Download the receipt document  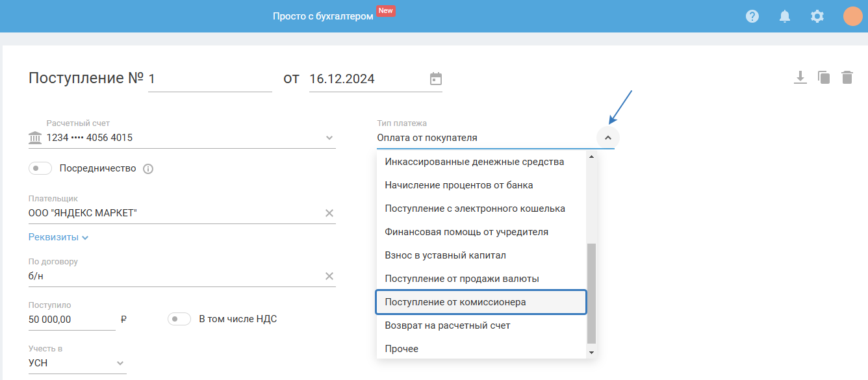[800, 78]
